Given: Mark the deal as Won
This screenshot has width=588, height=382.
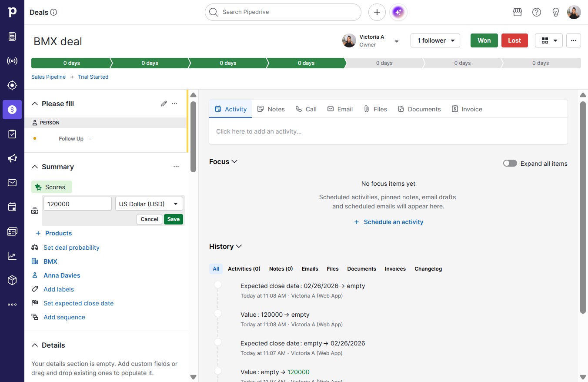Looking at the screenshot, I should [484, 40].
